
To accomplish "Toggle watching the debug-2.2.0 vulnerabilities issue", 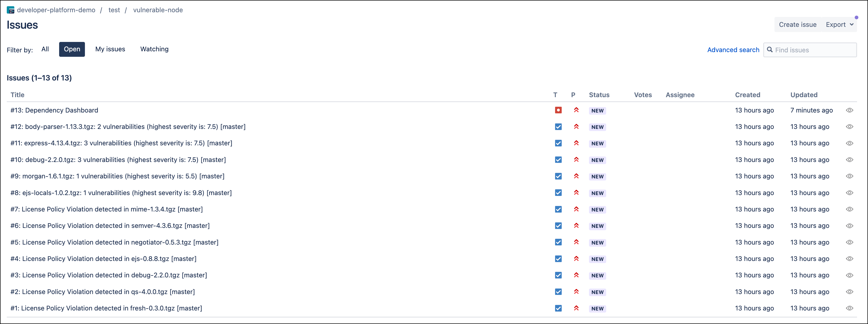I will coord(850,160).
